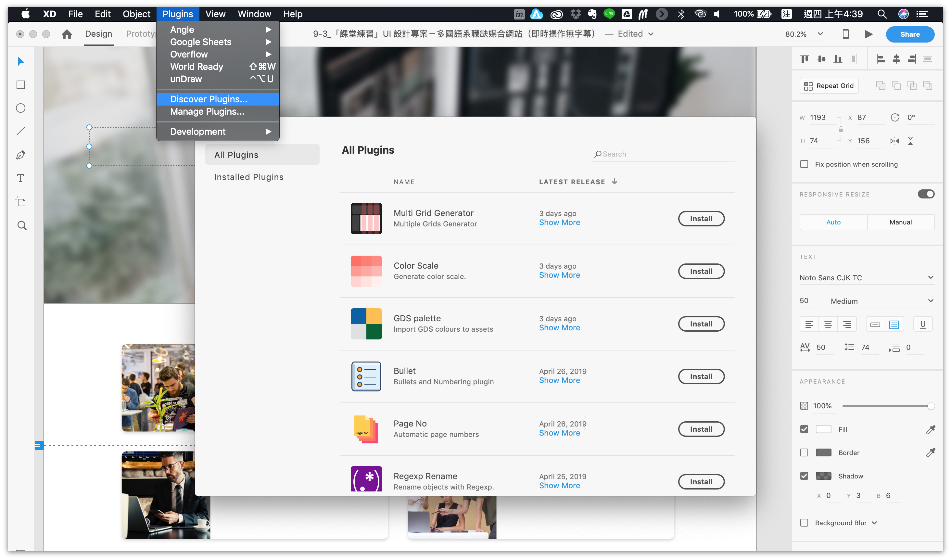Align selection center horizontally
The height and width of the screenshot is (560, 951).
click(896, 59)
